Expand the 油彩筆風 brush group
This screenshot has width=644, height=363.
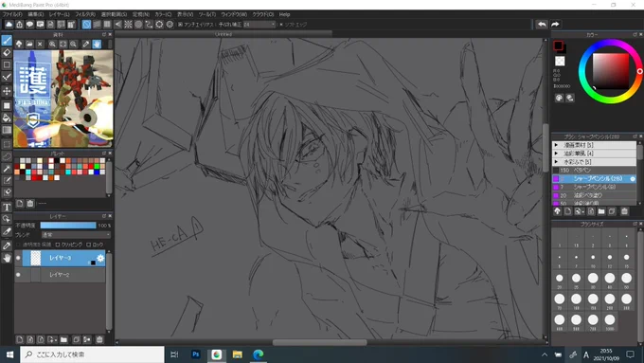(x=556, y=154)
